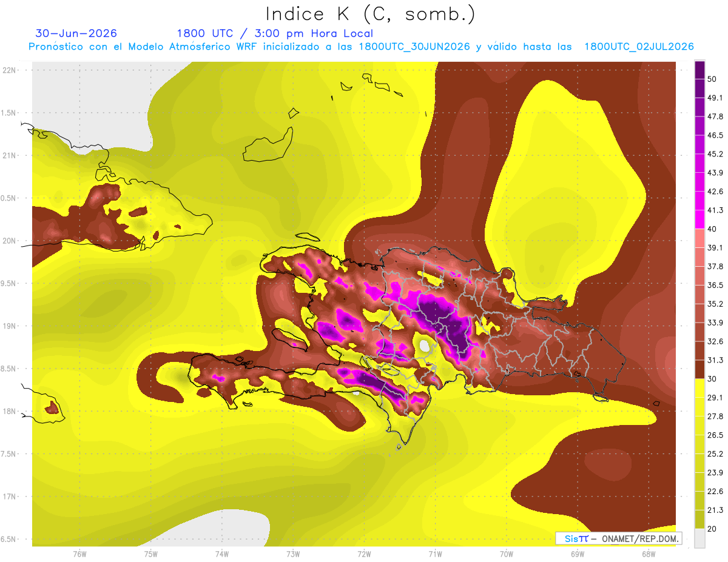This screenshot has width=728, height=562.
Task: Click the latitude label "22N"
Action: click(9, 70)
